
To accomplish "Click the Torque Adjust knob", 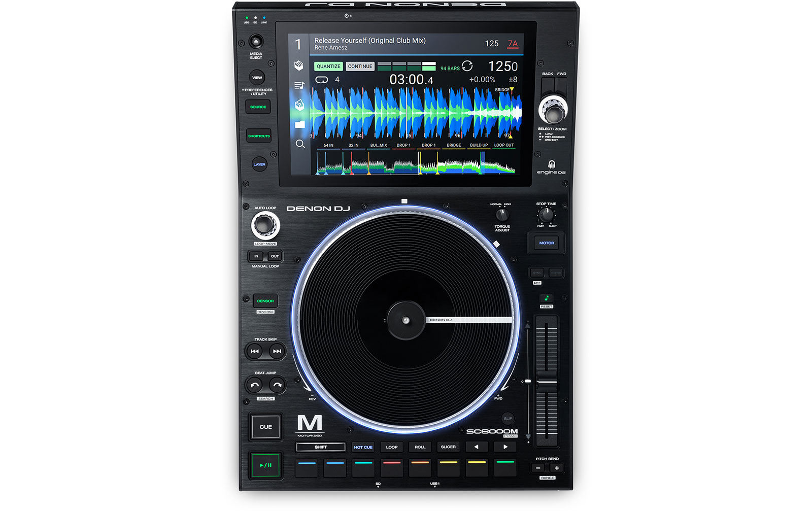I will tap(502, 215).
